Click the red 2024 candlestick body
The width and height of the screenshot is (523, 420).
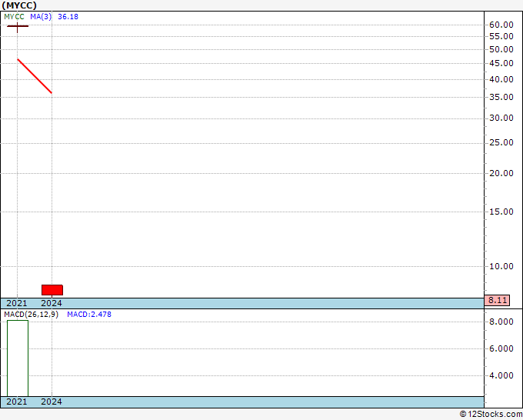52,290
